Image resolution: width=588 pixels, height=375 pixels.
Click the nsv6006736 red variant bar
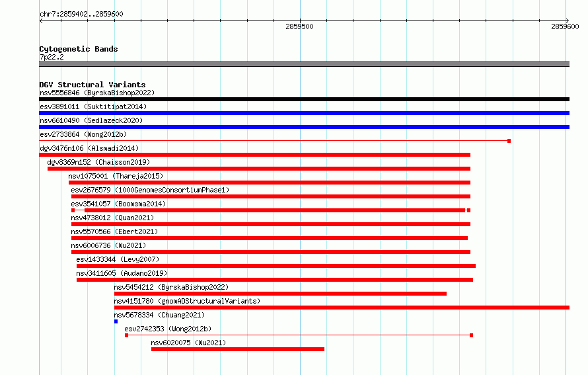[271, 252]
